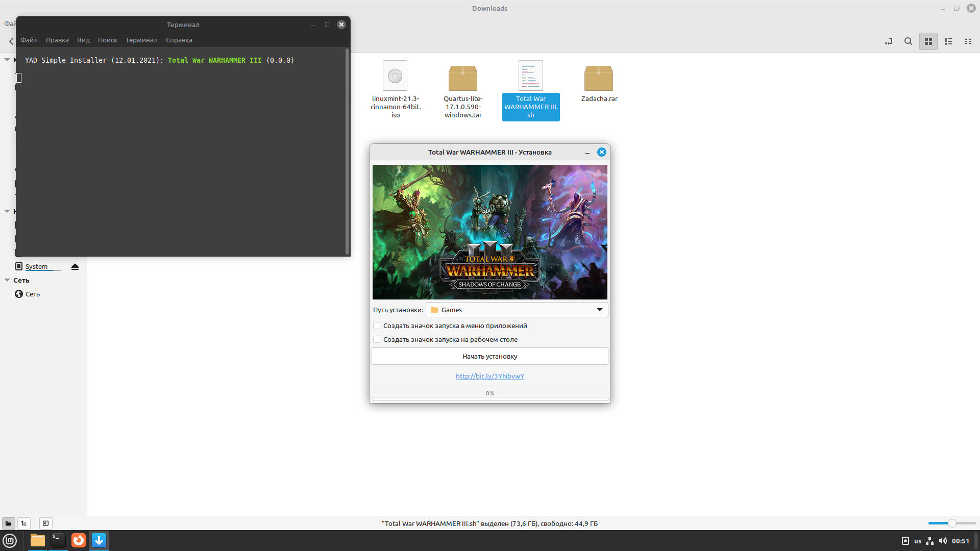
Task: Switch to compact view layout
Action: point(968,41)
